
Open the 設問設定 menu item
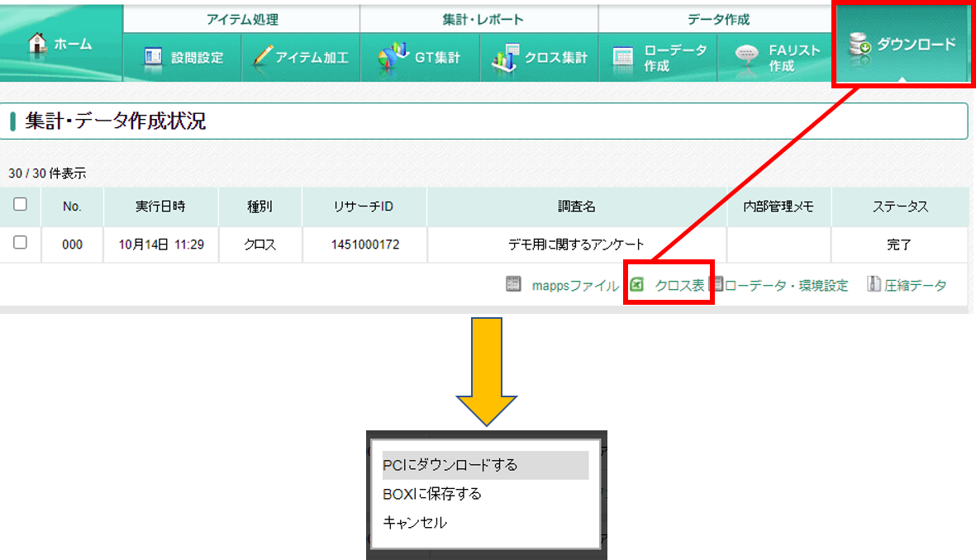point(183,57)
